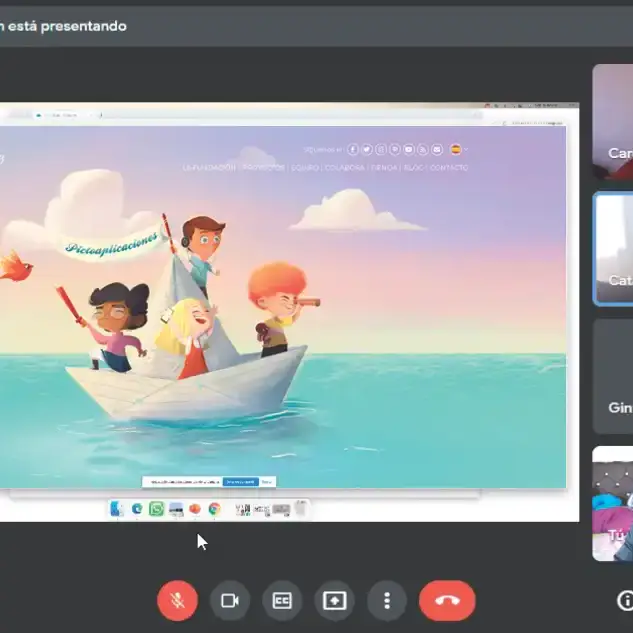Select your own video tile labeled 'Tú'
The image size is (633, 633).
point(613,503)
